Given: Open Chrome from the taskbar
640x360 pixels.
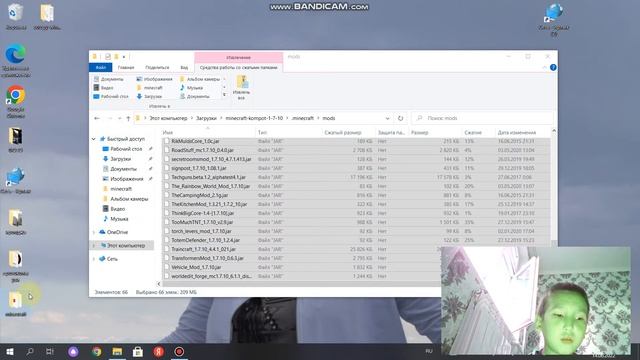Looking at the screenshot, I should coord(97,351).
